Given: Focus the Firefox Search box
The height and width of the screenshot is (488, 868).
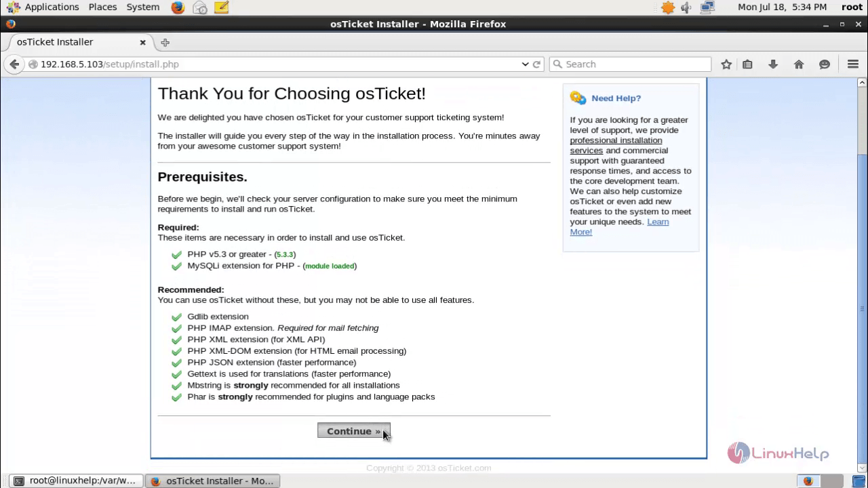Looking at the screenshot, I should coord(631,64).
